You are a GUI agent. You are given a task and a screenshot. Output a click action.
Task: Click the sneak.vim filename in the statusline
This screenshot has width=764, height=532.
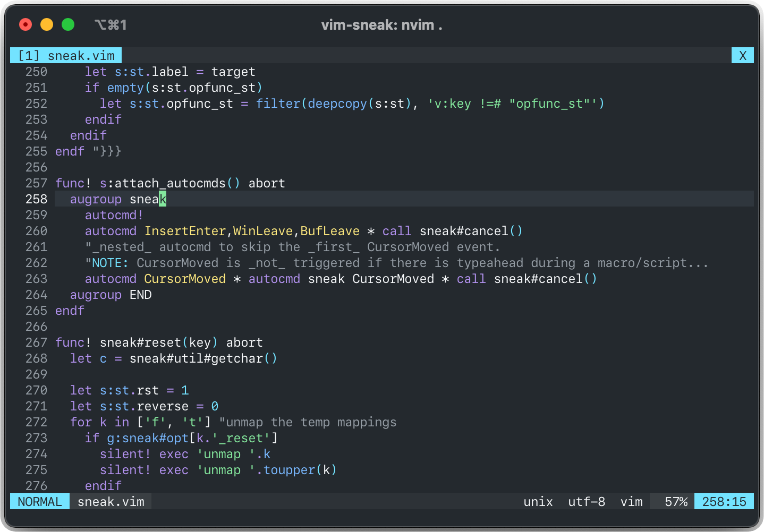[x=111, y=502]
